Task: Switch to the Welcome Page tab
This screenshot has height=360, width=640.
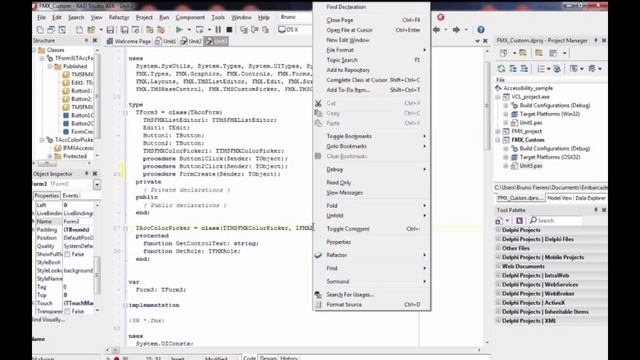Action: tap(129, 41)
